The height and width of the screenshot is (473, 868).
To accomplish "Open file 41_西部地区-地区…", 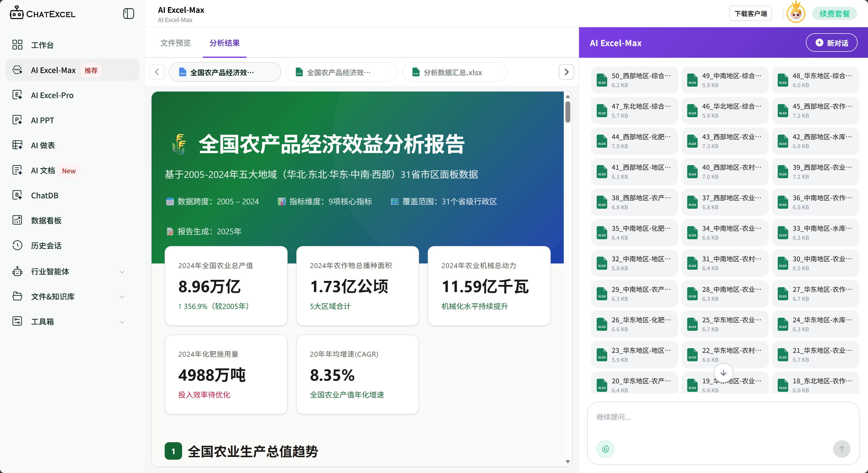I will point(634,172).
